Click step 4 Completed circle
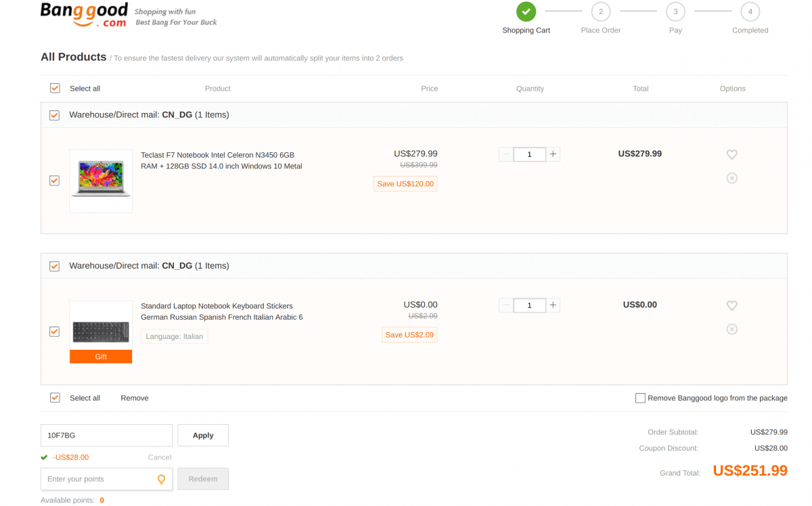812x506 pixels. [750, 11]
